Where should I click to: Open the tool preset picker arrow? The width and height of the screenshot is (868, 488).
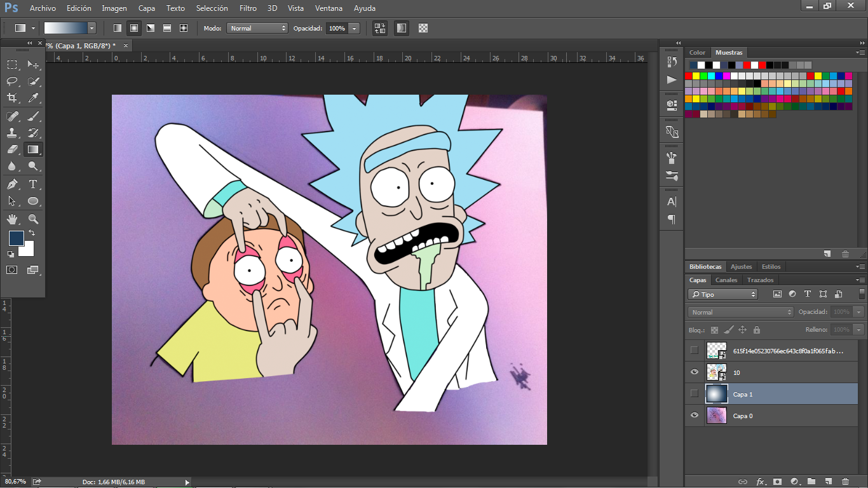33,28
